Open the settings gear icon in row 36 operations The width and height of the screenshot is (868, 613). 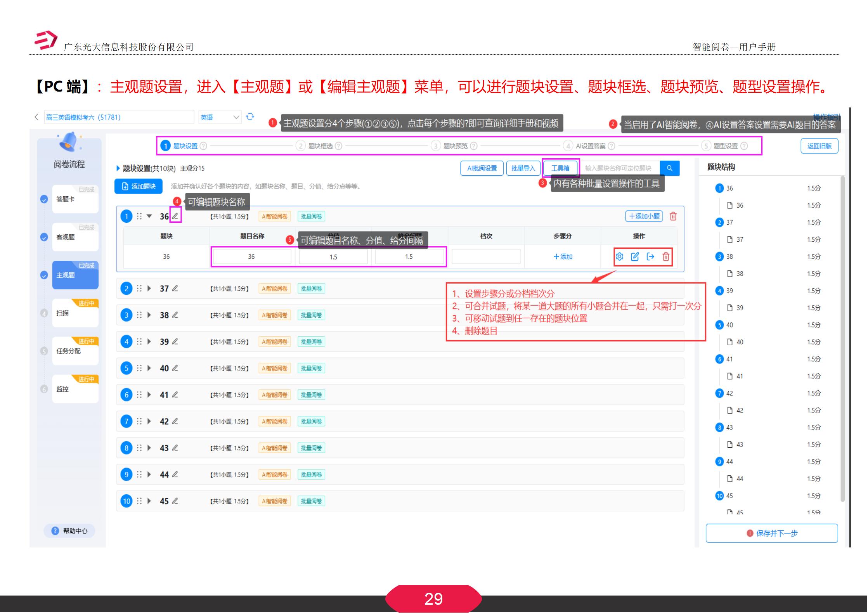620,256
